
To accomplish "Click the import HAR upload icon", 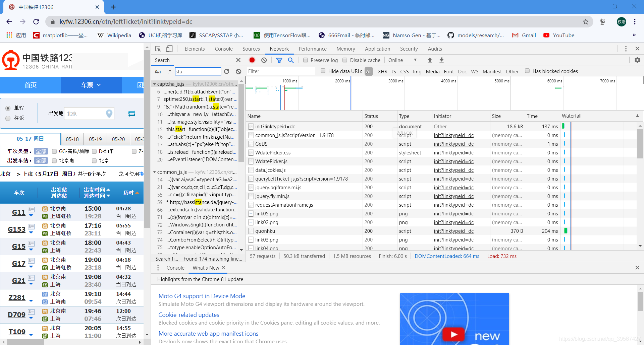I will coord(430,60).
